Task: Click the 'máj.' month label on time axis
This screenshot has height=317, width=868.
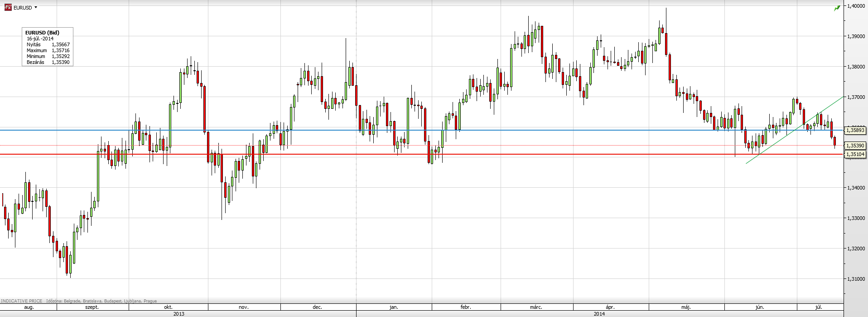Action: click(686, 307)
